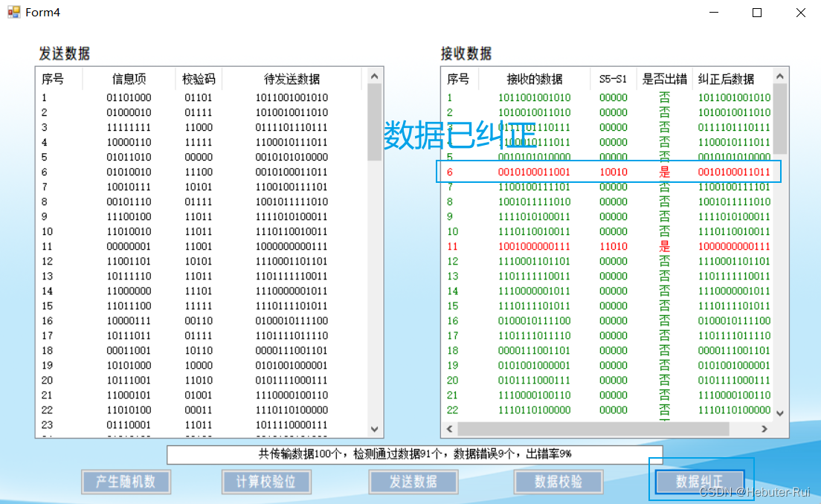Viewport: 821px width, 504px height.
Task: Click corrected data 0000111001101 in row 18
Action: coord(734,351)
